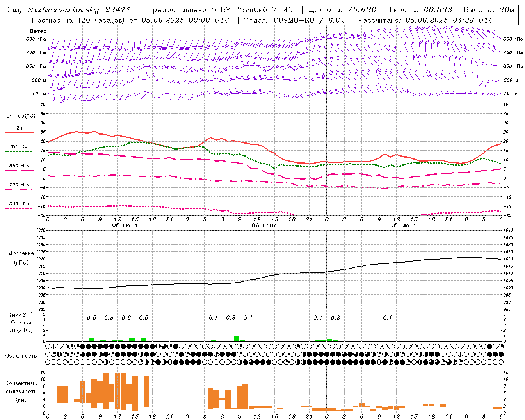Select the Долгота: 76.636 header field
The height and width of the screenshot is (420, 525).
point(342,10)
